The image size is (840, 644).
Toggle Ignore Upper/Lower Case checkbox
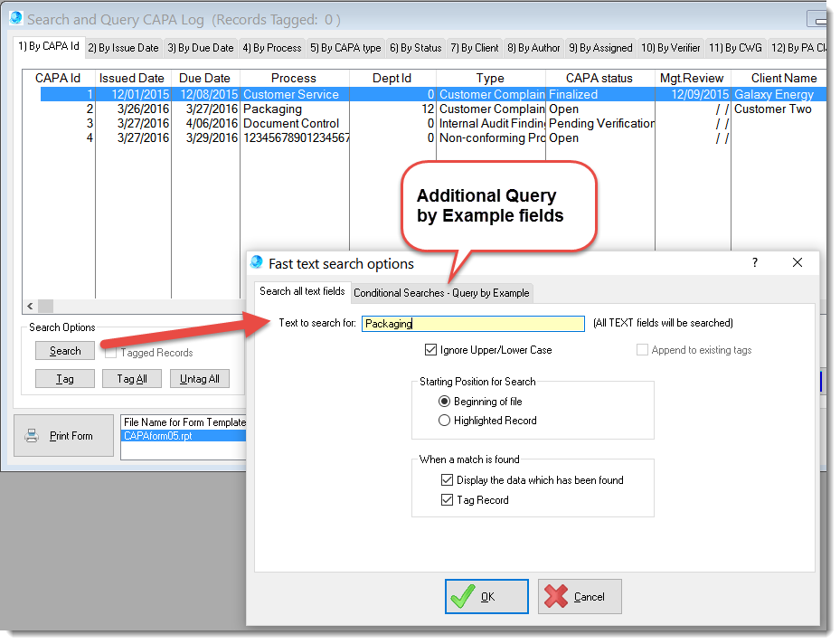tap(431, 350)
